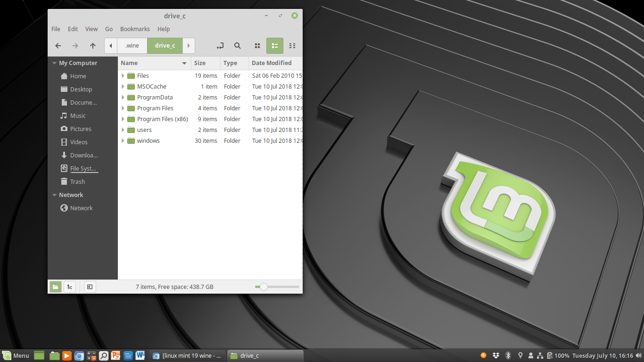
Task: Switch to list view
Action: tap(275, 46)
